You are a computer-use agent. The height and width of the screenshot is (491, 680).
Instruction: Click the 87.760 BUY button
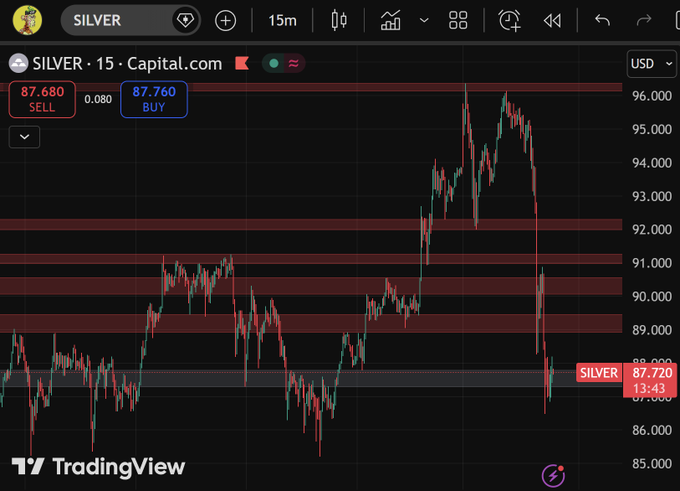tap(154, 99)
